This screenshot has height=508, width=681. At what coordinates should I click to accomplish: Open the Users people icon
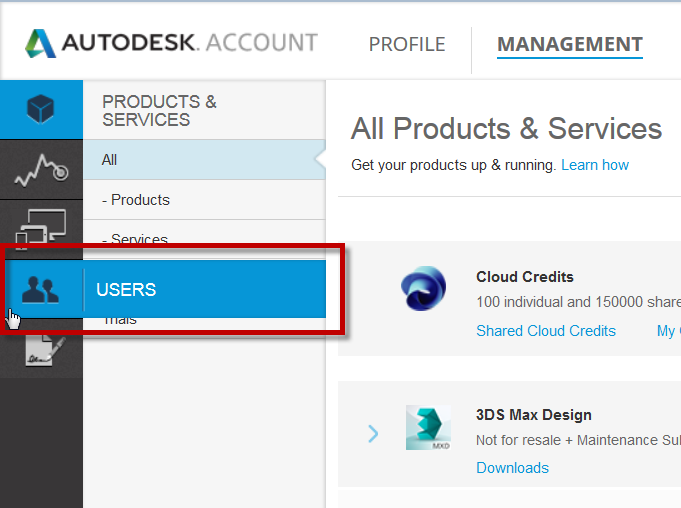[40, 290]
